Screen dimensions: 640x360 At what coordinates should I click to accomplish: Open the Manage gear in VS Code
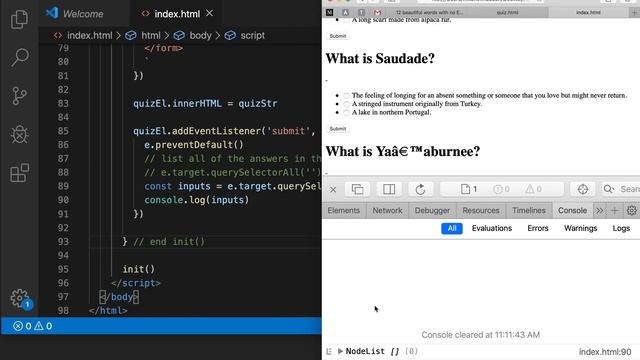coord(20,299)
